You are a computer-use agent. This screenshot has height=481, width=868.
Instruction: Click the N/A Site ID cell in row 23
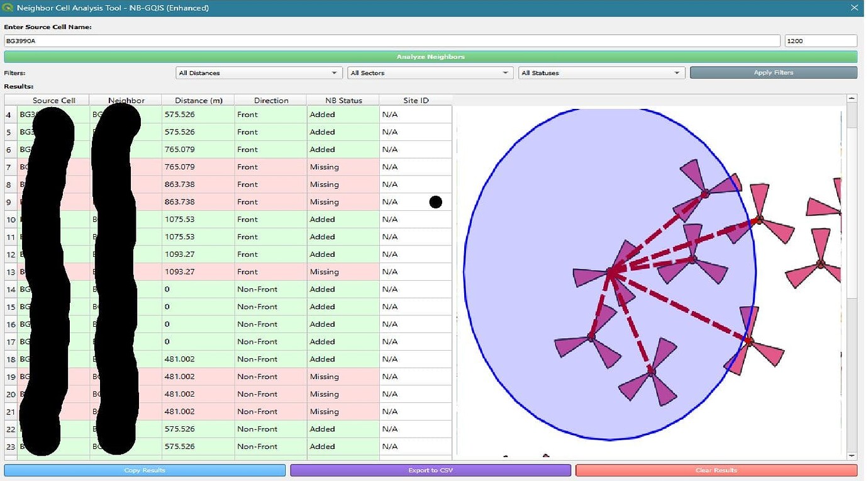pyautogui.click(x=416, y=446)
